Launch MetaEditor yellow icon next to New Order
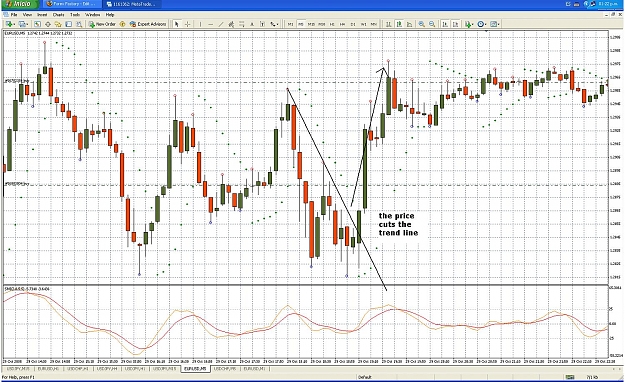The height and width of the screenshot is (382, 625). [x=122, y=24]
